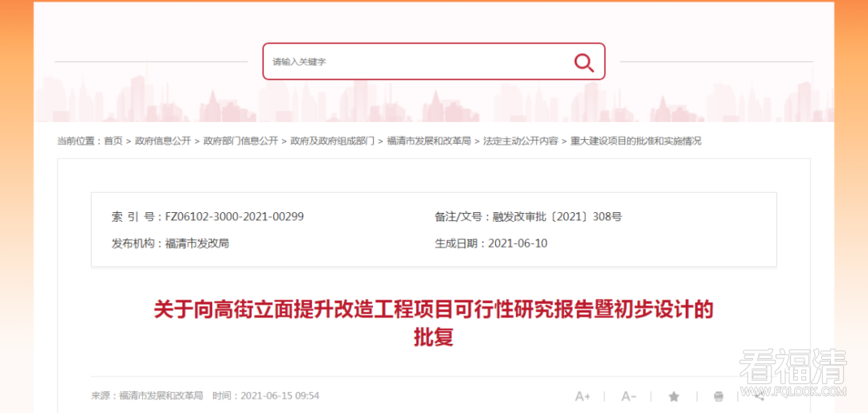
Task: Navigate to 福清市发展和改革局 breadcrumb
Action: 428,141
